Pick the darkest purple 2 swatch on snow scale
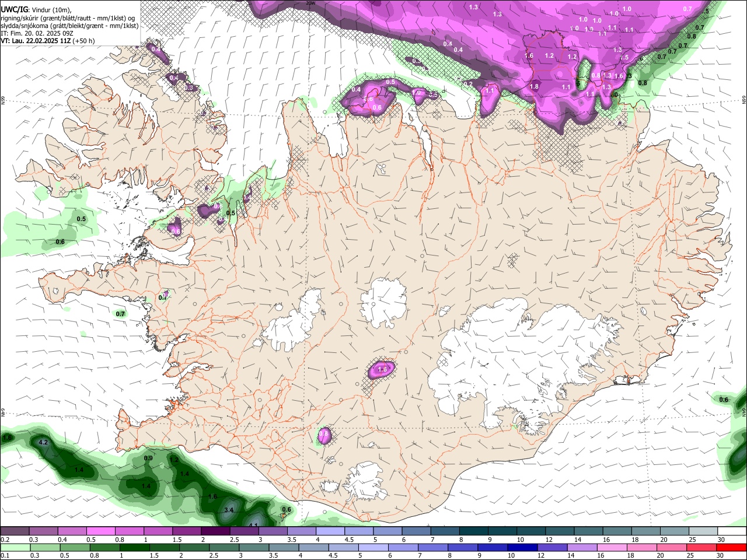The height and width of the screenshot is (560, 747). 215,531
